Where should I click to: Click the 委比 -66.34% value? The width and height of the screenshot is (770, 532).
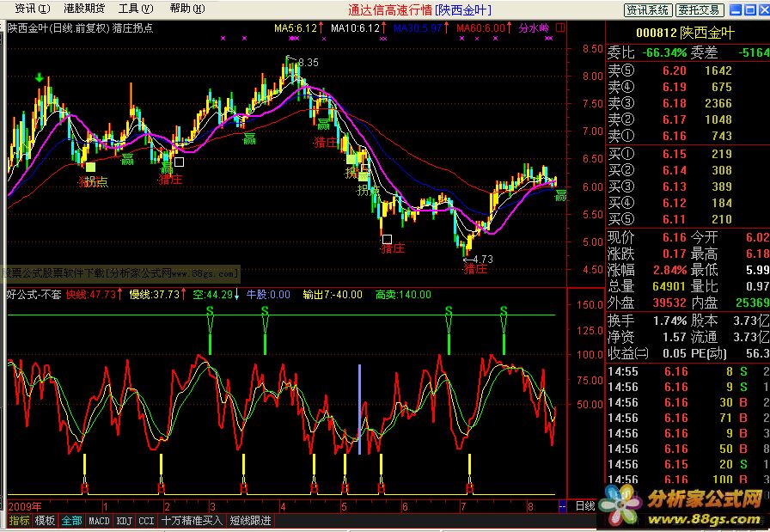pyautogui.click(x=664, y=52)
